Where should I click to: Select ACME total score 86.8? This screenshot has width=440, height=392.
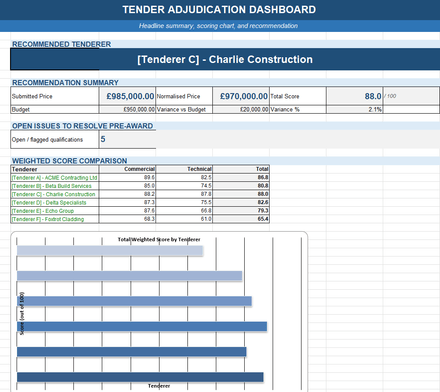[241, 177]
